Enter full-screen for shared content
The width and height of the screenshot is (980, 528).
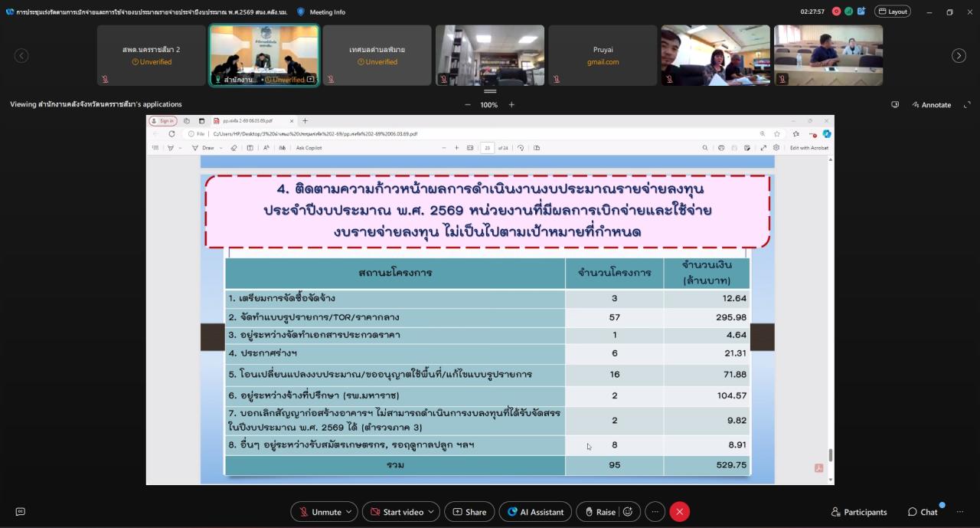[x=967, y=105]
